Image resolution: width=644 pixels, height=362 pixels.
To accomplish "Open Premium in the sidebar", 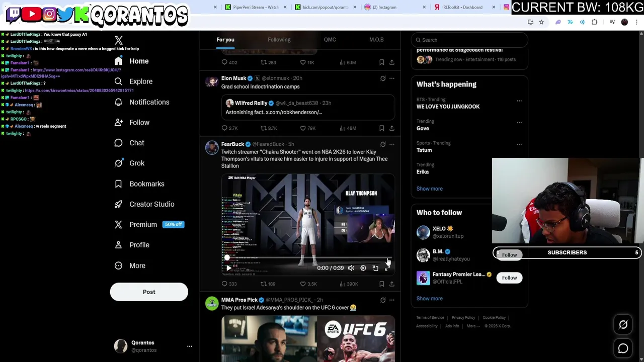I will [148, 224].
